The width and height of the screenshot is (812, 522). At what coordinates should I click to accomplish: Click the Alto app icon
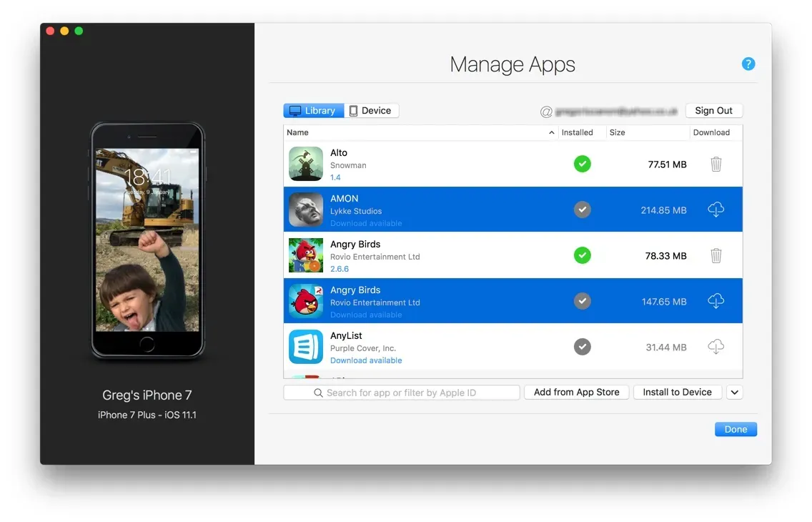pos(306,164)
